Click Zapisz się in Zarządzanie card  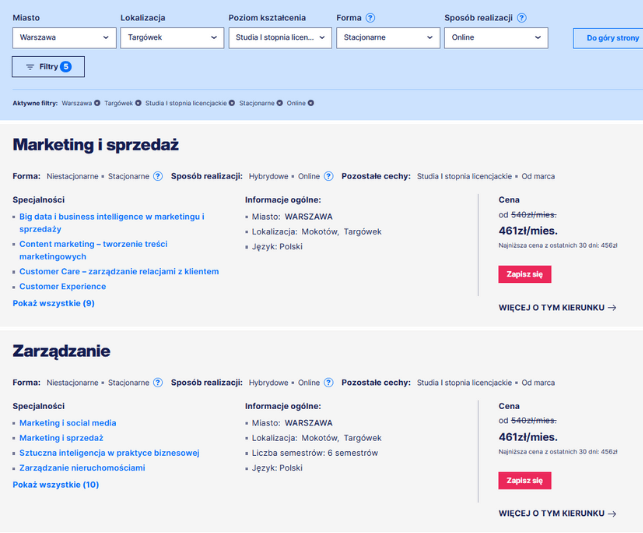524,481
